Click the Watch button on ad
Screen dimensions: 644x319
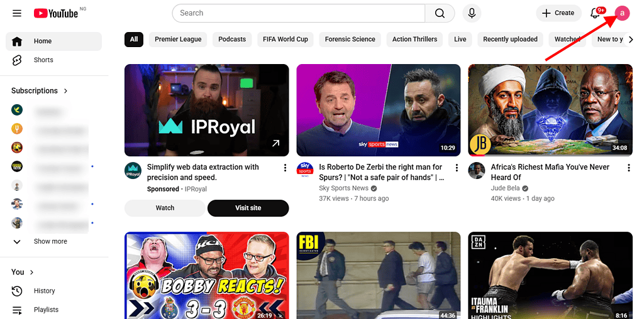tap(165, 208)
